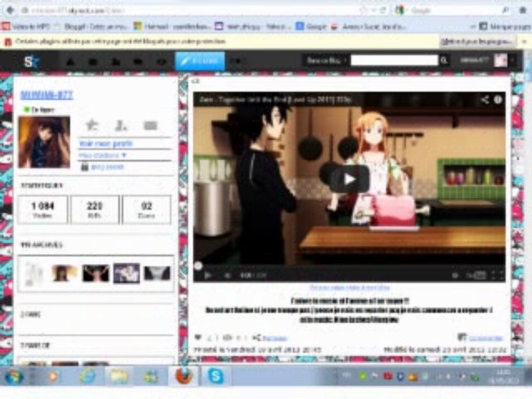The width and height of the screenshot is (532, 399).
Task: Click the envelope message icon in the profile box
Action: click(x=150, y=126)
